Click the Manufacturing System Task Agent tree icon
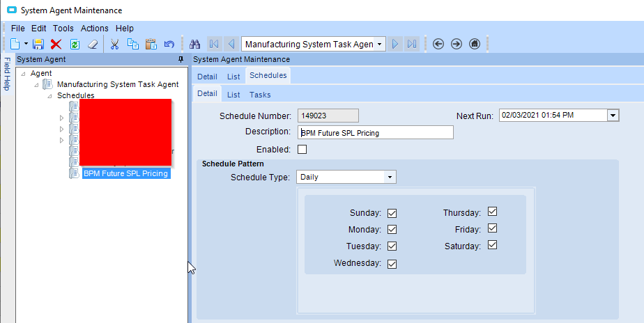This screenshot has width=644, height=323. 48,84
